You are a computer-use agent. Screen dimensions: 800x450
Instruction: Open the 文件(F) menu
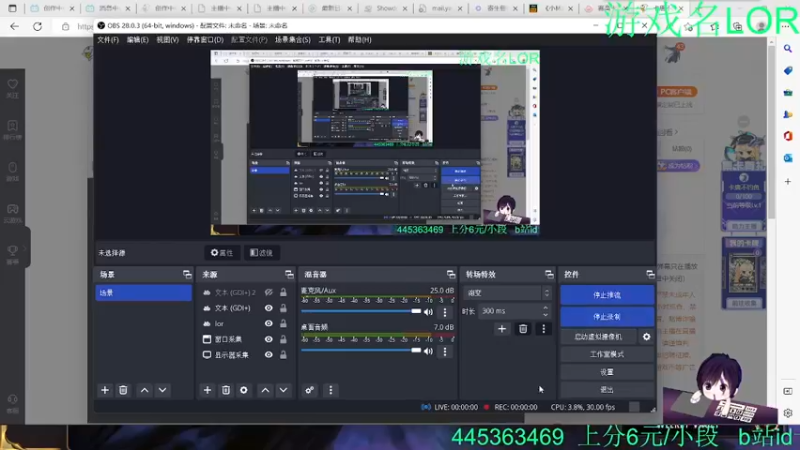click(x=108, y=40)
